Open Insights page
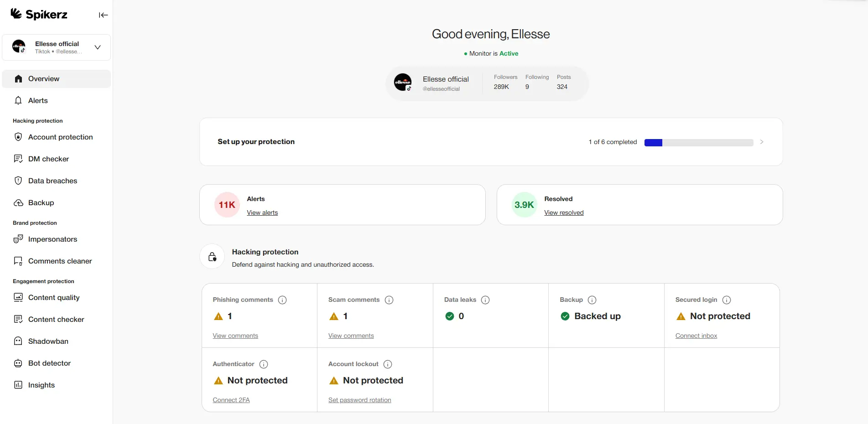The width and height of the screenshot is (868, 424). point(57,385)
